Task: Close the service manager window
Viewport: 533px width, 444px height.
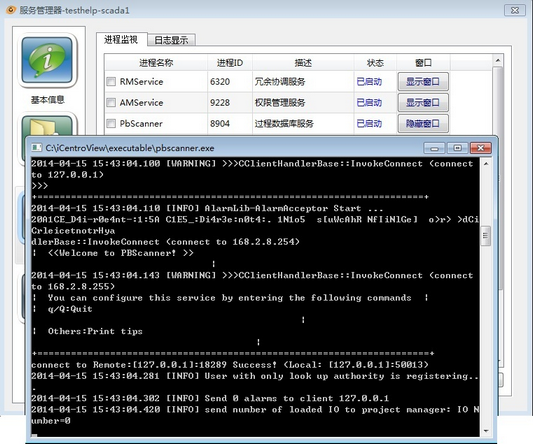Action: click(515, 10)
